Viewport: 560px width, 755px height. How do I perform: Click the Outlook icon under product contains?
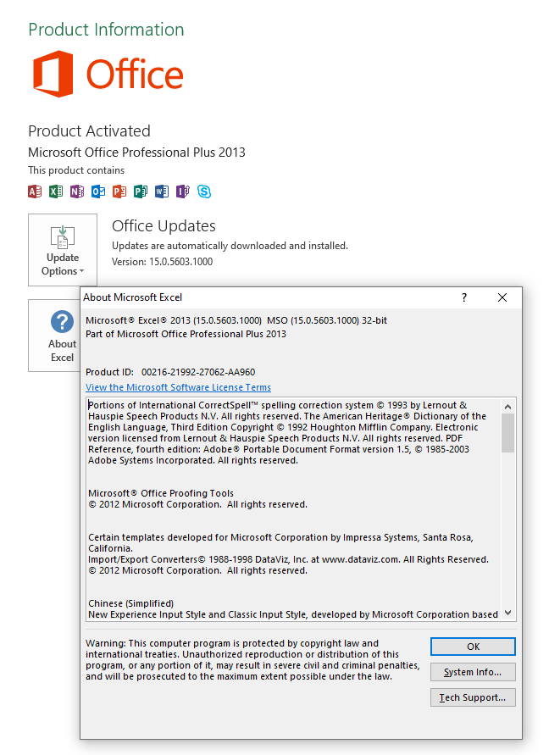(98, 192)
